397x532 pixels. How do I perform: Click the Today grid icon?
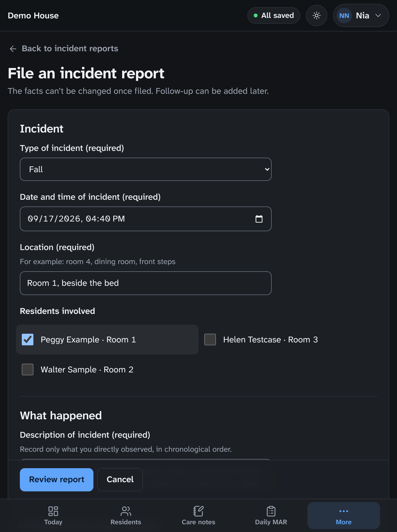[x=53, y=511]
